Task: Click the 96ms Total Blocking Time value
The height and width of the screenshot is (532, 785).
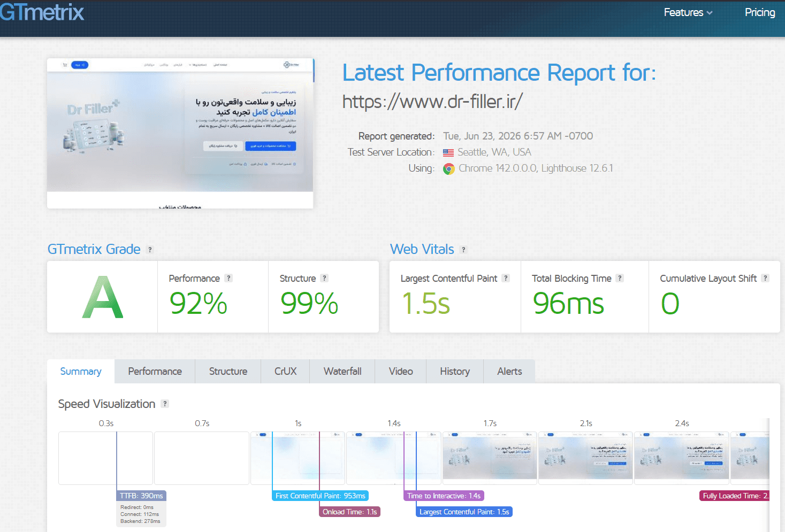Action: pyautogui.click(x=568, y=303)
